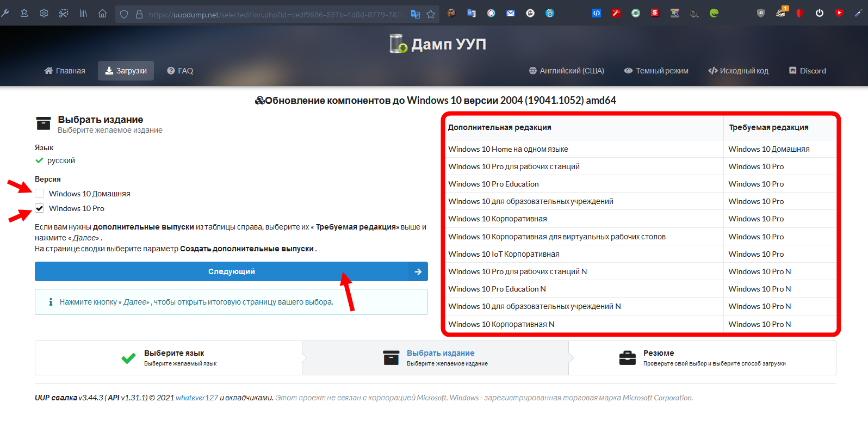Select Windows 10 Pro для рабочих станций cell
This screenshot has width=868, height=427.
[x=584, y=166]
